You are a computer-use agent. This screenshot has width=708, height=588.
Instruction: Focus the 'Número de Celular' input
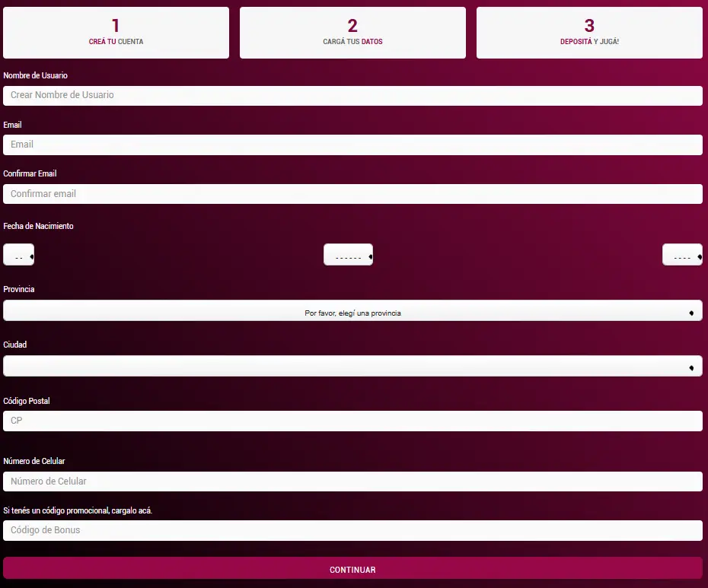(352, 481)
